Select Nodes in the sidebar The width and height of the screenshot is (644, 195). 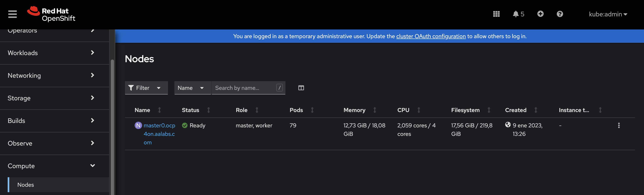[58, 185]
